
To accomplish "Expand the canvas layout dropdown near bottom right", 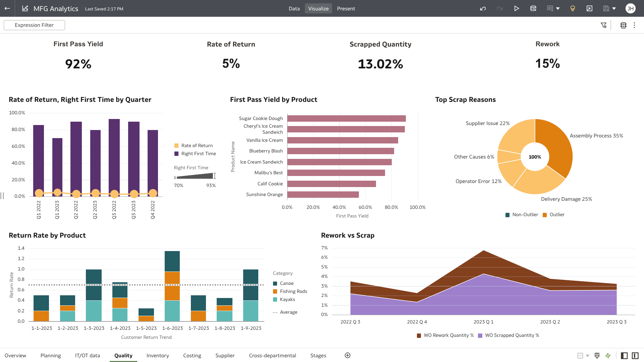I will pyautogui.click(x=588, y=355).
